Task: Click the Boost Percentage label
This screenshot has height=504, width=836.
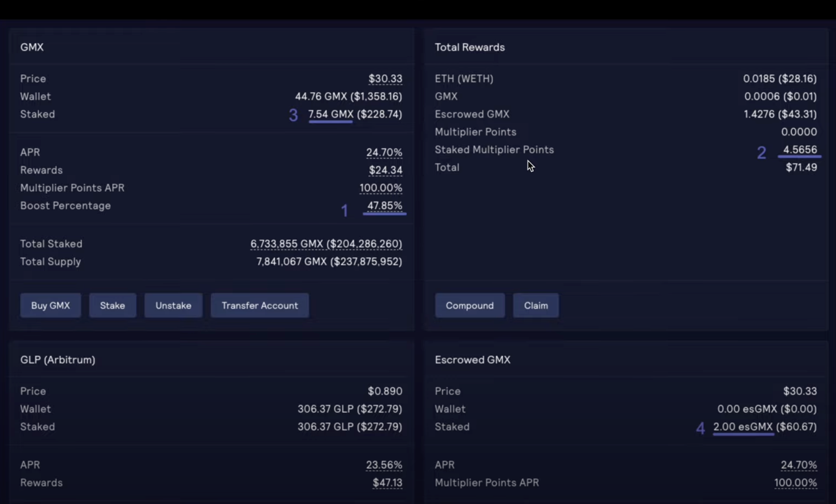Action: (x=65, y=206)
